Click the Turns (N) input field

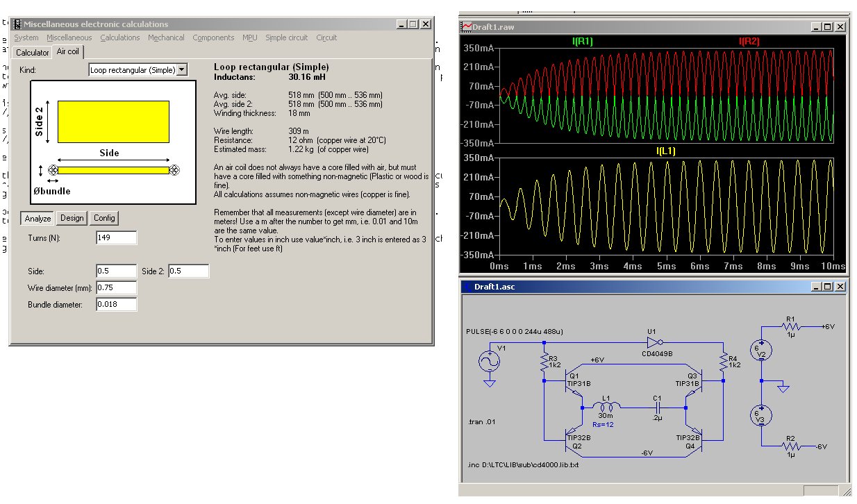[117, 238]
